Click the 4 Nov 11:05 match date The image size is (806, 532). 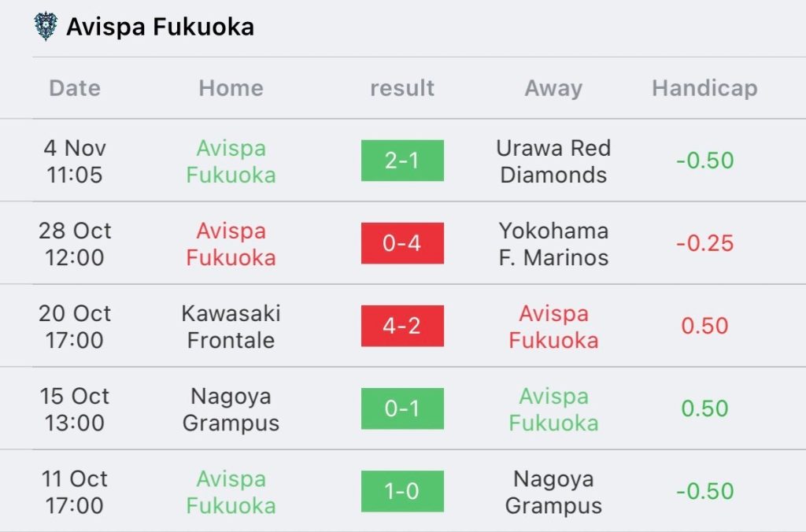click(75, 161)
